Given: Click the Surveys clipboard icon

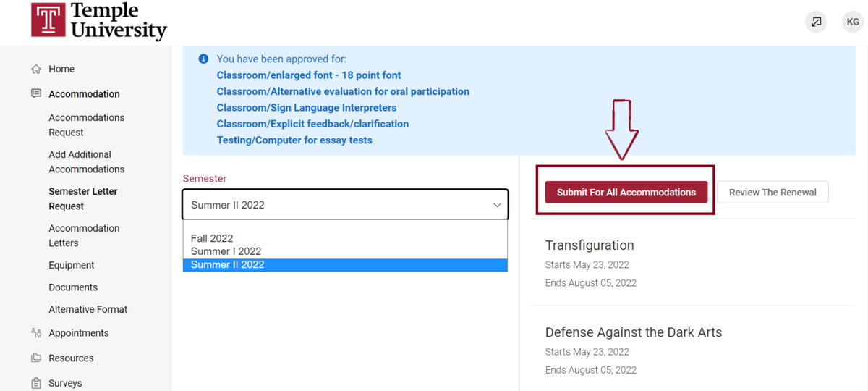Looking at the screenshot, I should (x=36, y=383).
